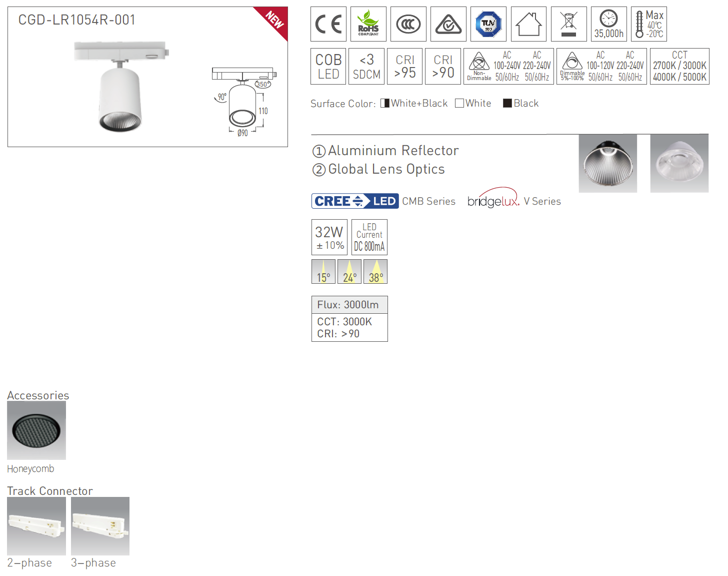
Task: Click the RoHS compliant icon
Action: tap(368, 24)
